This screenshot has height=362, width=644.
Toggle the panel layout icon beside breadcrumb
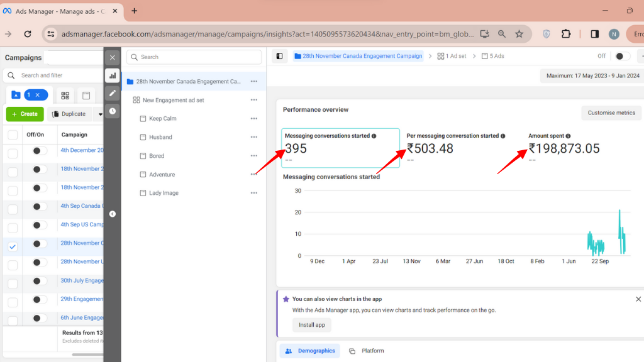pyautogui.click(x=280, y=56)
